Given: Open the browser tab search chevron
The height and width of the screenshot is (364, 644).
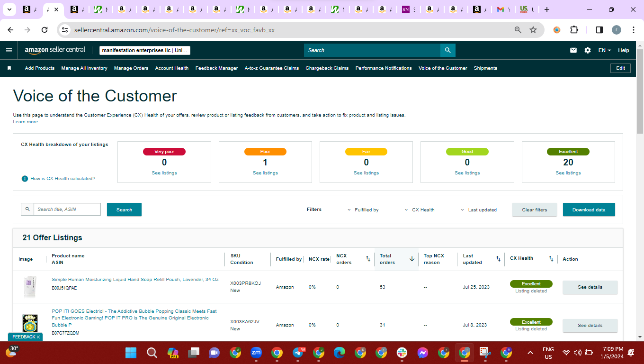Looking at the screenshot, I should tap(9, 9).
